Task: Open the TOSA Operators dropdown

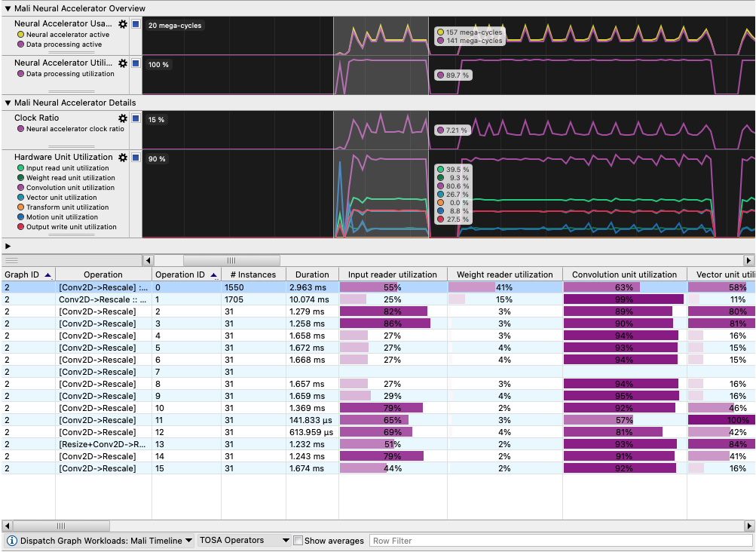Action: tap(244, 541)
